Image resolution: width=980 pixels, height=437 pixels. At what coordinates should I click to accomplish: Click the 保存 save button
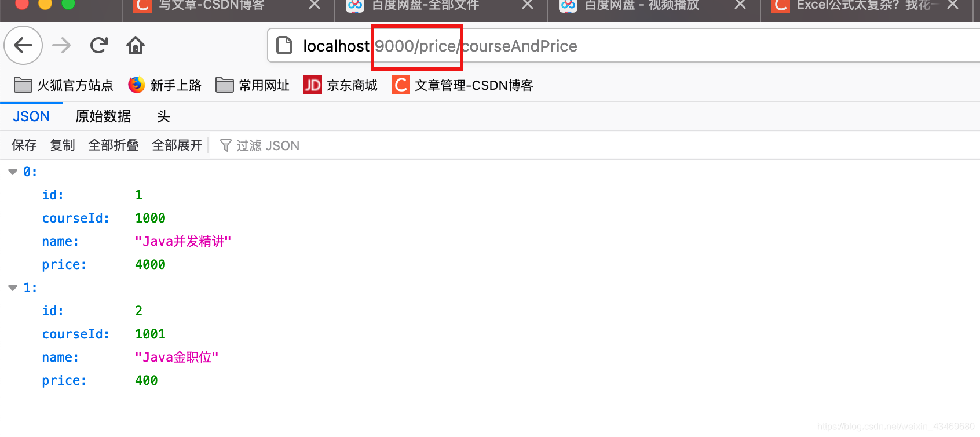point(24,145)
